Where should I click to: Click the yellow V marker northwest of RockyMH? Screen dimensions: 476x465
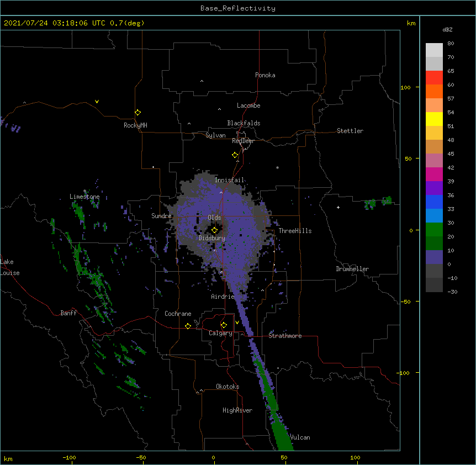pyautogui.click(x=97, y=102)
